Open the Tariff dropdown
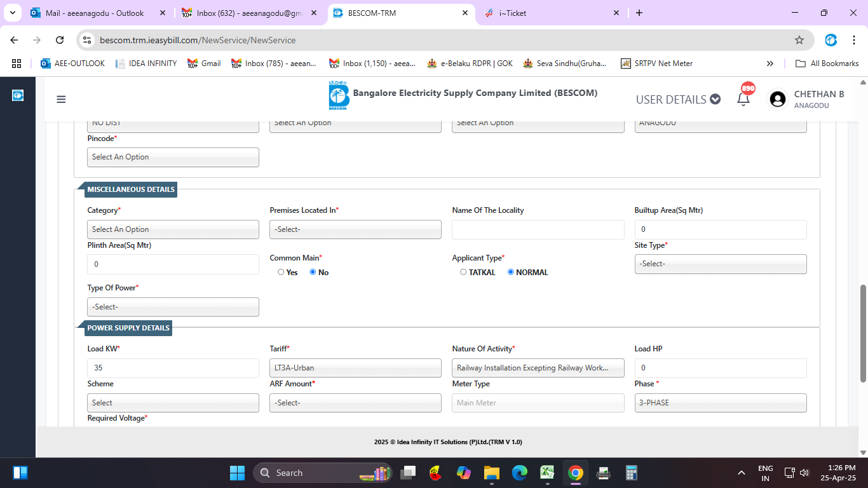The image size is (868, 488). (355, 368)
